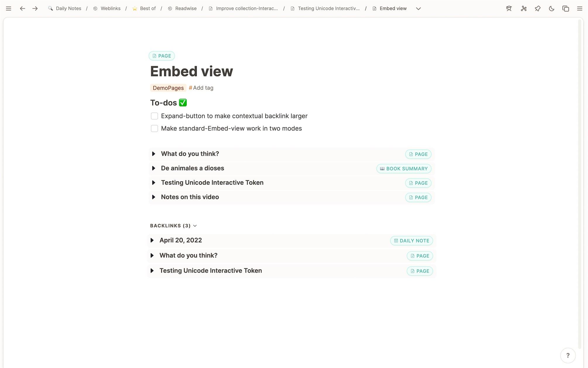
Task: Go to Daily Notes breadcrumb
Action: point(68,8)
